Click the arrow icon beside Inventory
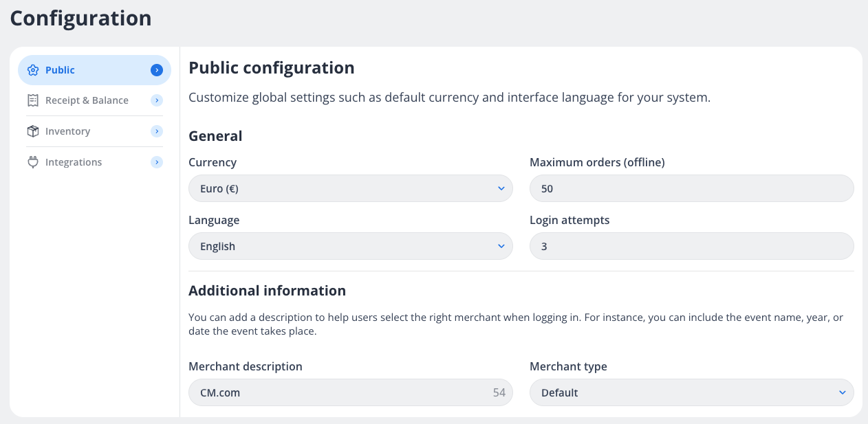The width and height of the screenshot is (868, 424). pos(157,131)
